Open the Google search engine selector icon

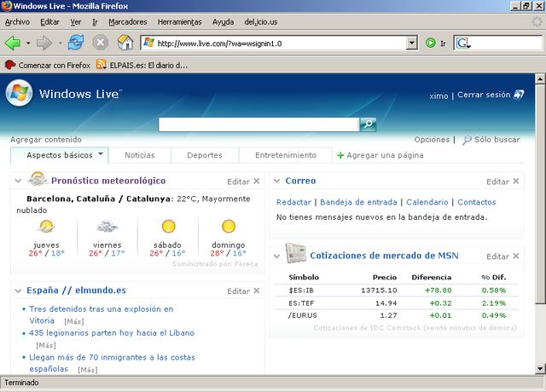point(463,43)
